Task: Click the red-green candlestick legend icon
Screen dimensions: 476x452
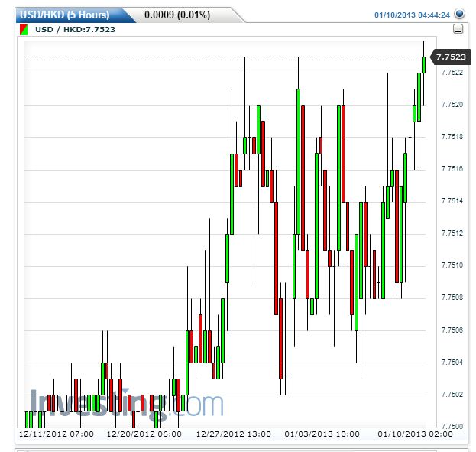Action: 24,30
